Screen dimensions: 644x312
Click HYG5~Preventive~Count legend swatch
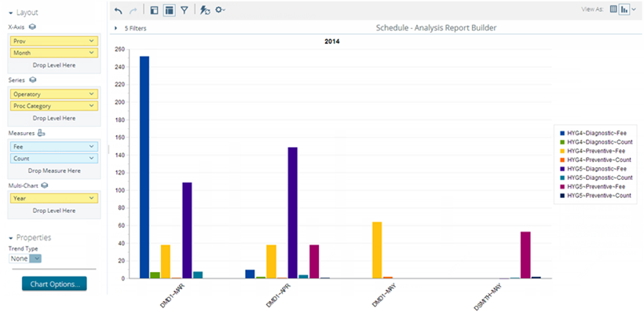[x=562, y=196]
